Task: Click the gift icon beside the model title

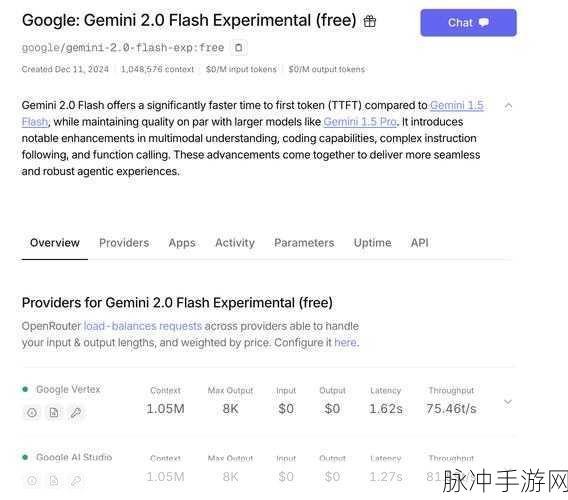Action: point(369,21)
